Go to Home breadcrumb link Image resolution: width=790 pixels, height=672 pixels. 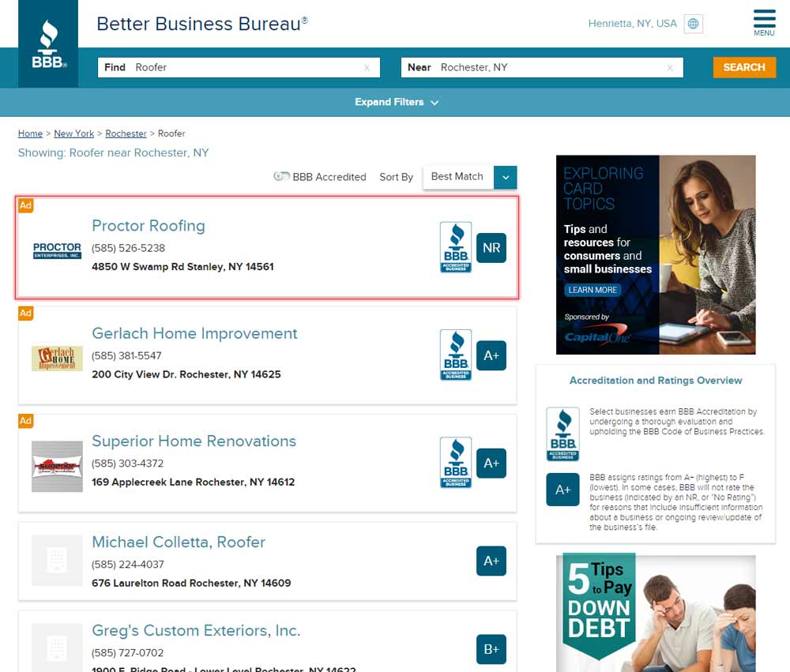(x=30, y=133)
